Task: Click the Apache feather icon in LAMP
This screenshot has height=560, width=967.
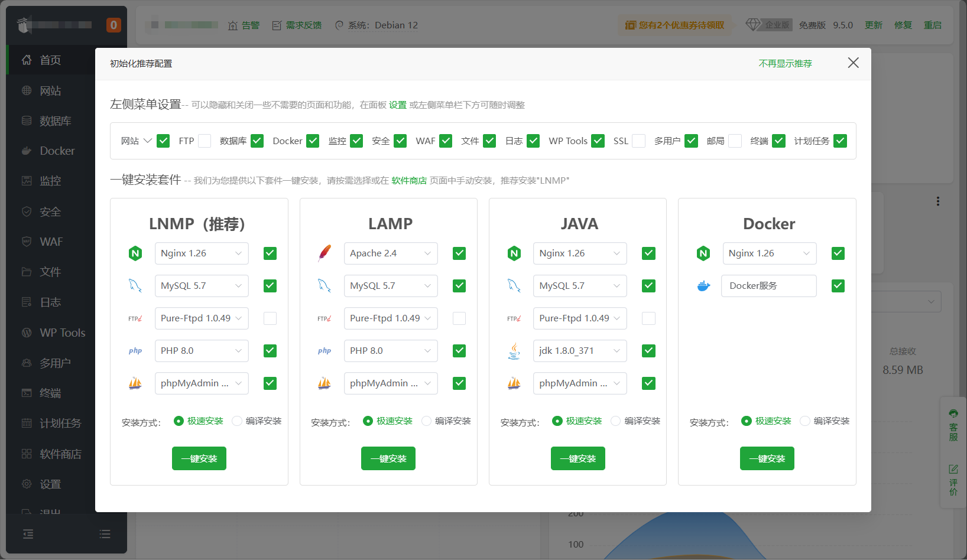Action: point(325,253)
